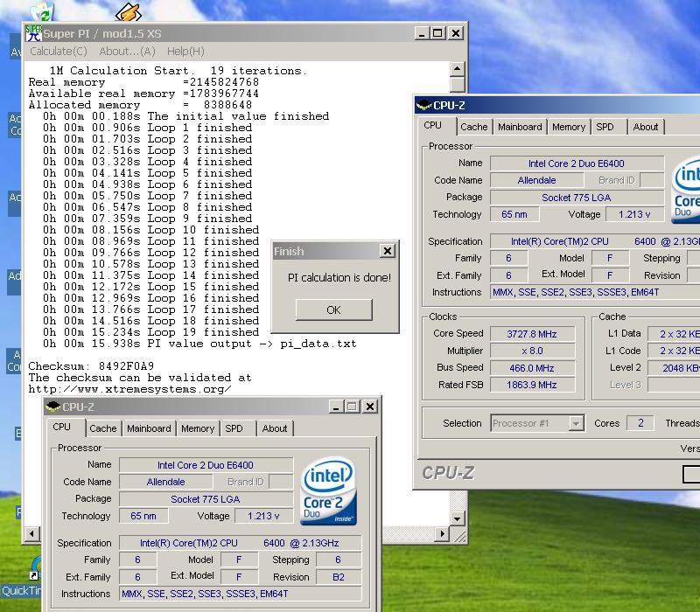Minimize the lower CPU-Z window

pos(336,407)
